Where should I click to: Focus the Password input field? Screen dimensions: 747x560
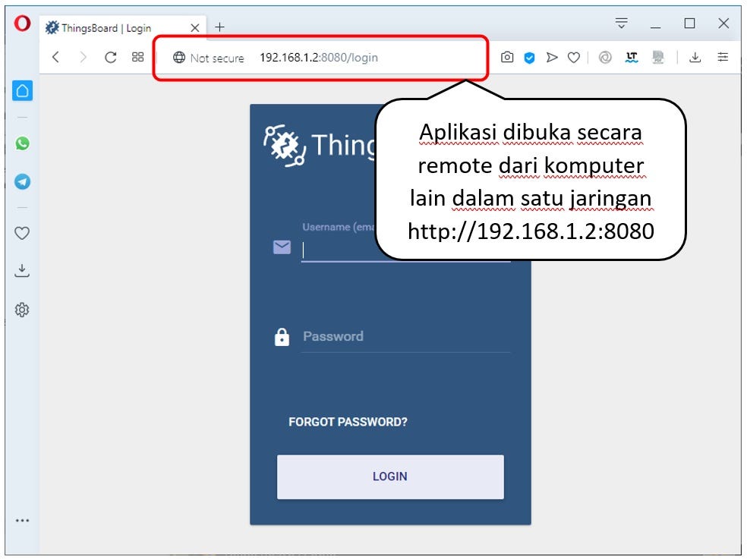[406, 337]
